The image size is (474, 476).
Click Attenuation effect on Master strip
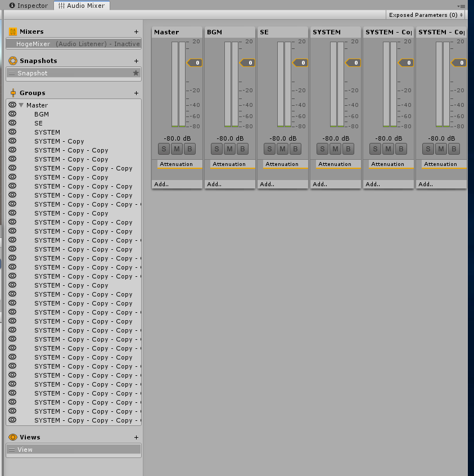tap(179, 164)
